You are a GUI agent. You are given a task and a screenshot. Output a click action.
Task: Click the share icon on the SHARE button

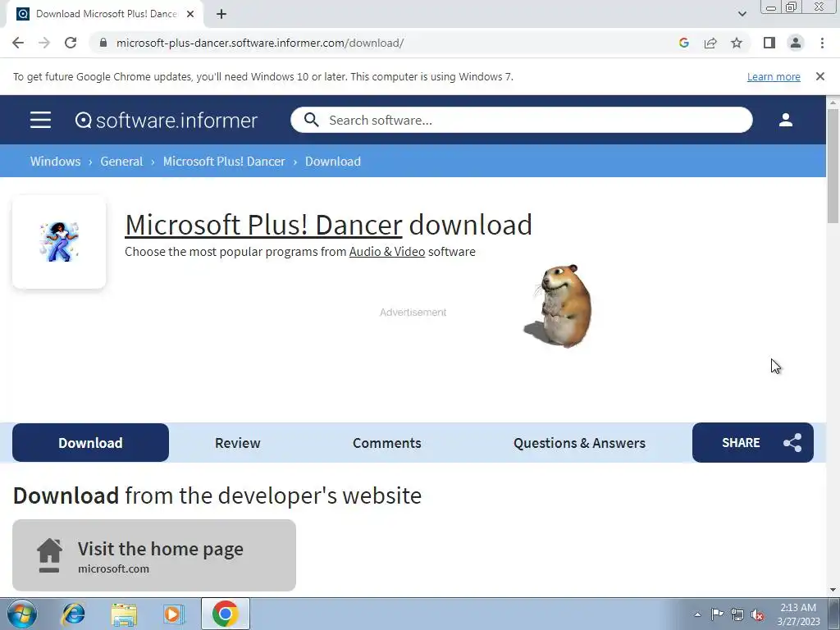[792, 442]
